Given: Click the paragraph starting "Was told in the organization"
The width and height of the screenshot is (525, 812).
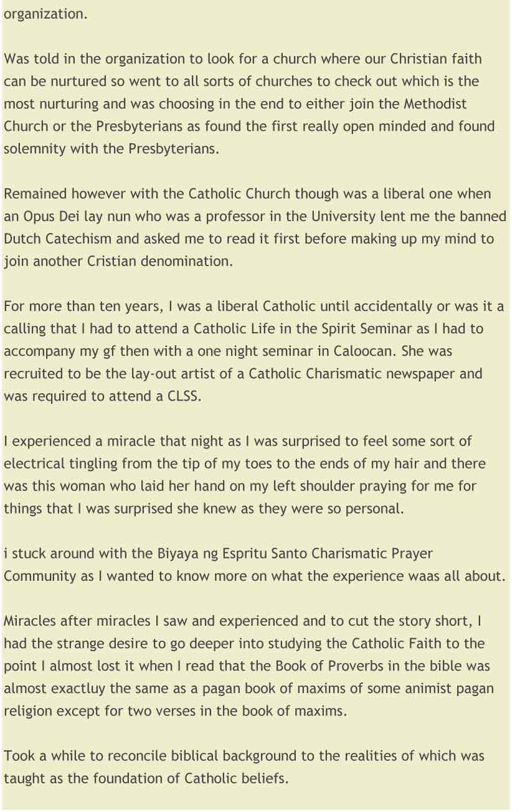Looking at the screenshot, I should pyautogui.click(x=249, y=104).
